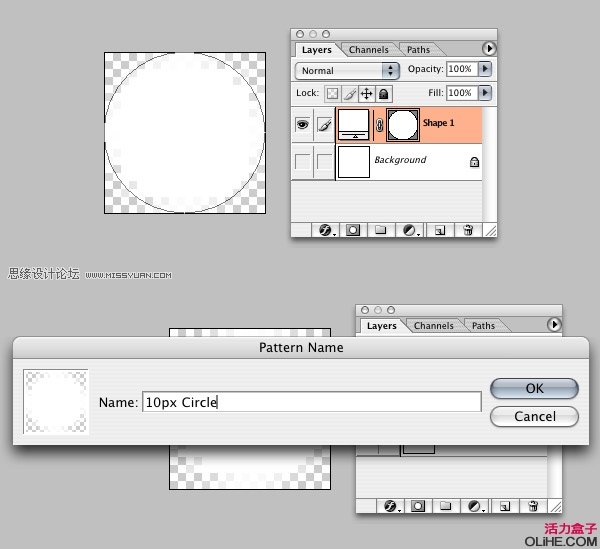Click trash icon in lower Layers panel
This screenshot has width=600, height=549.
(533, 507)
